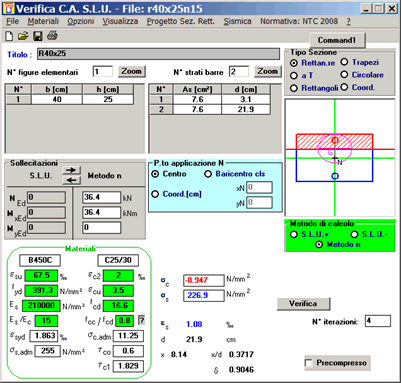Click the green epsilon su field 67.5
The image size is (402, 383).
coord(41,276)
